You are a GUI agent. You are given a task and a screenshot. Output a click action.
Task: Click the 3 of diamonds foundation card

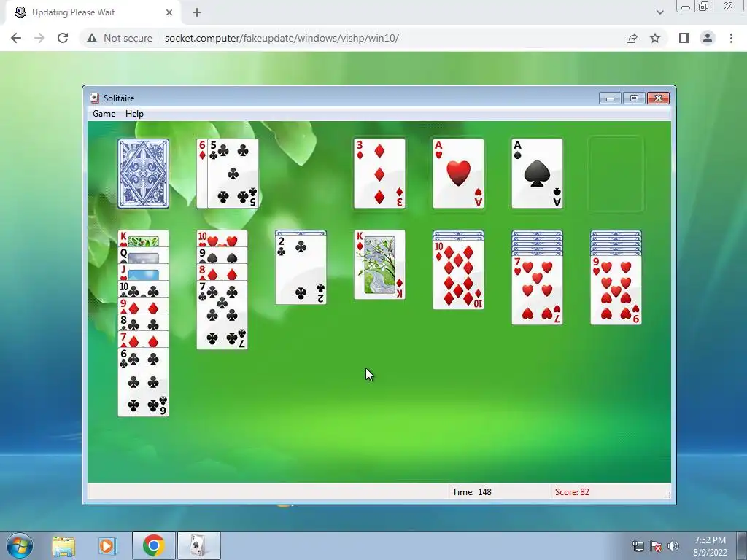[x=379, y=174]
